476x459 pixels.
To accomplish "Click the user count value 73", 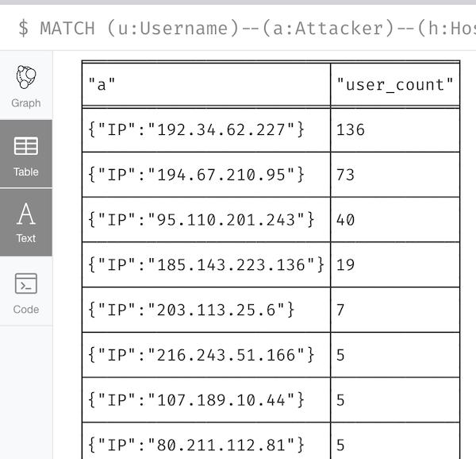I will (x=346, y=175).
